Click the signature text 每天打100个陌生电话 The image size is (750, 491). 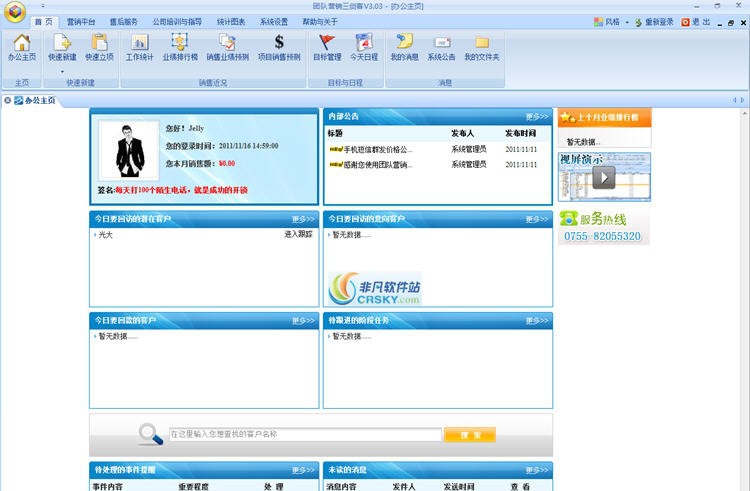coord(181,190)
